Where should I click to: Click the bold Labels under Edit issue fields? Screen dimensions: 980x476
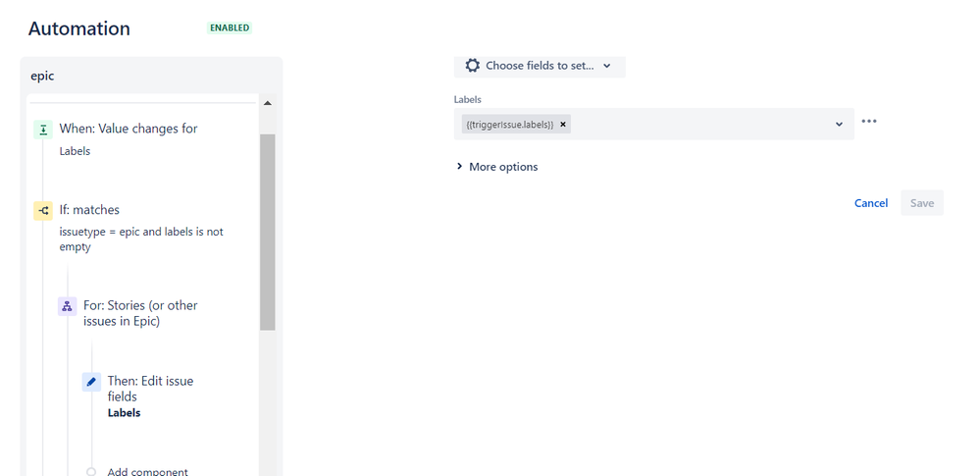tap(124, 413)
